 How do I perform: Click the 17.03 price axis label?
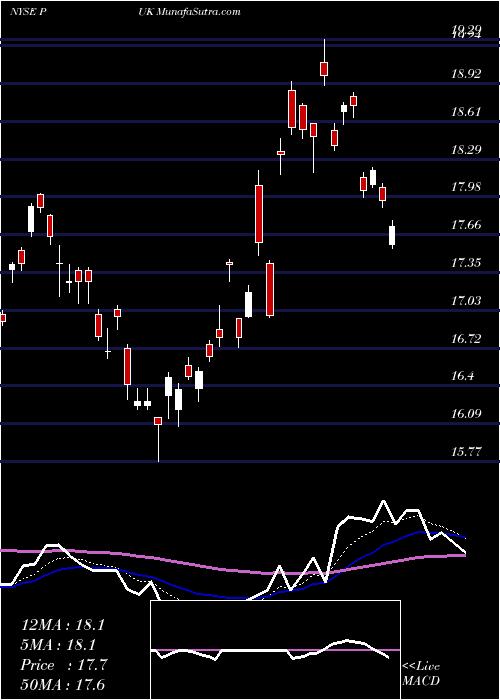(x=467, y=300)
